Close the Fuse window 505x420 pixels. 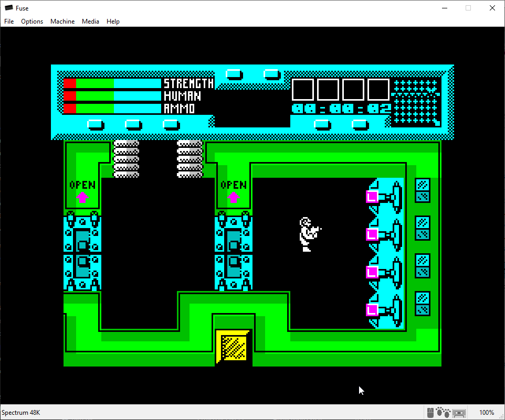(492, 8)
